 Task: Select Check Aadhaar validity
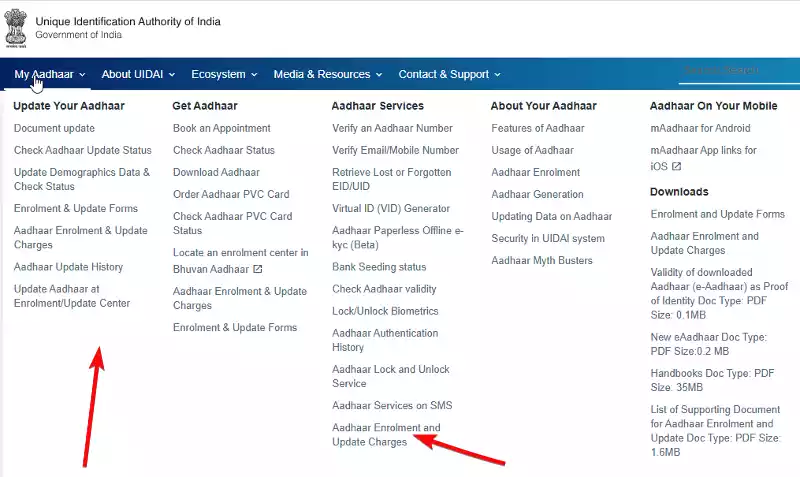click(384, 289)
